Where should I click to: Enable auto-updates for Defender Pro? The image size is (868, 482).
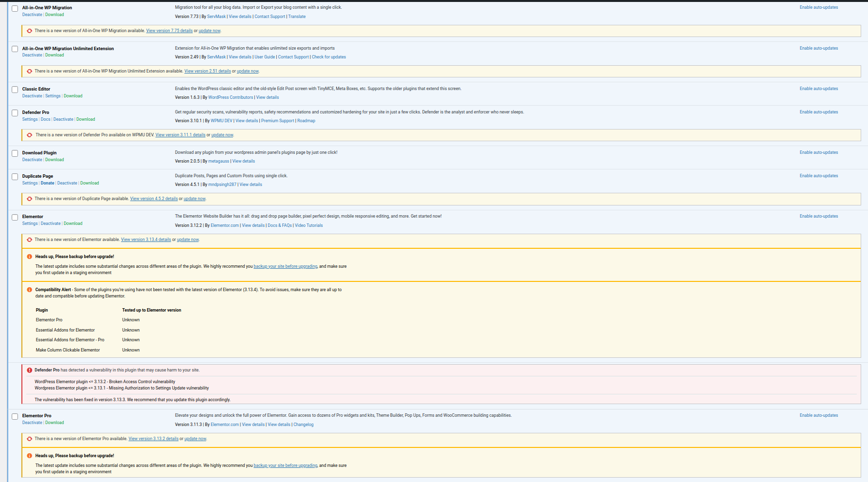pyautogui.click(x=818, y=112)
